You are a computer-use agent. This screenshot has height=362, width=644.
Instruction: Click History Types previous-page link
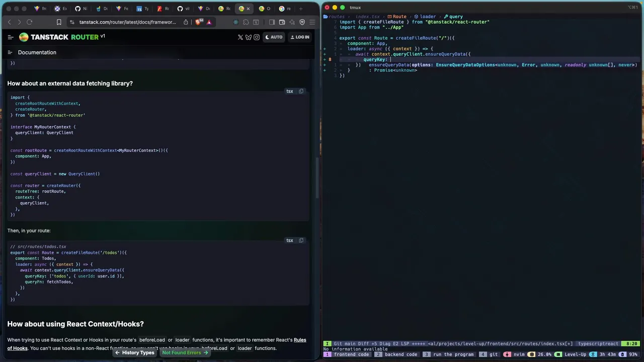click(x=134, y=353)
